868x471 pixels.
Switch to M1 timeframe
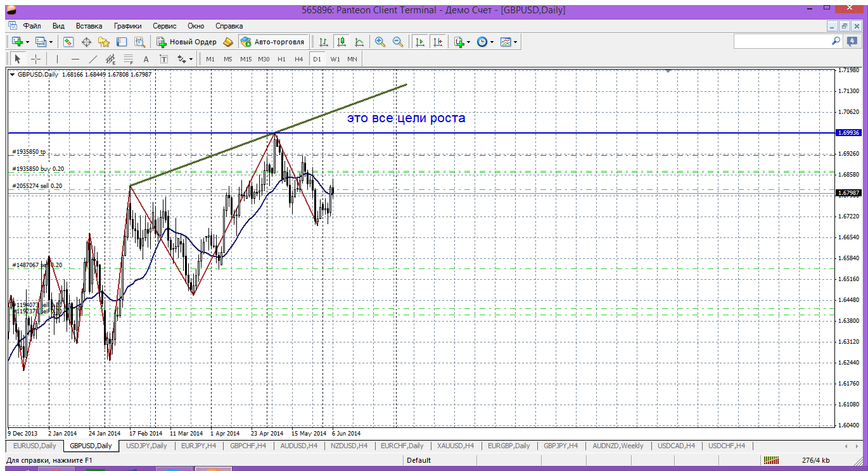click(x=210, y=59)
